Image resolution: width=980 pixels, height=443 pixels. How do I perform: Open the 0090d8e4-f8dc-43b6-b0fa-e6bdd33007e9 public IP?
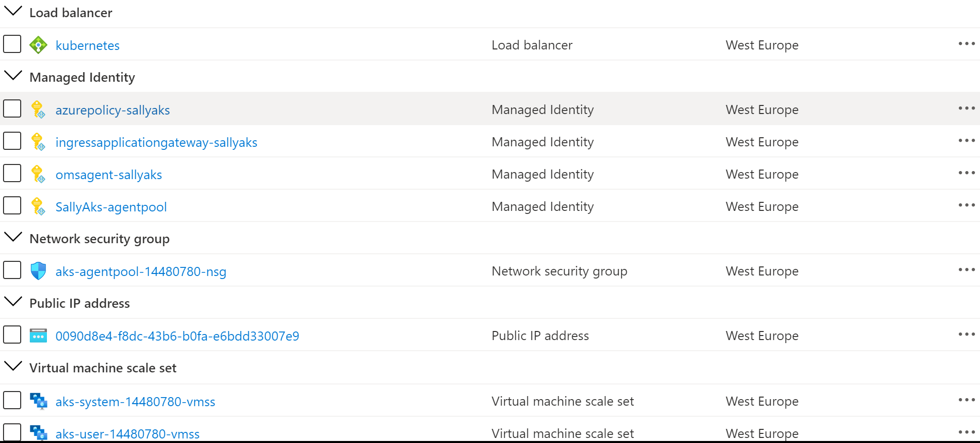click(177, 336)
